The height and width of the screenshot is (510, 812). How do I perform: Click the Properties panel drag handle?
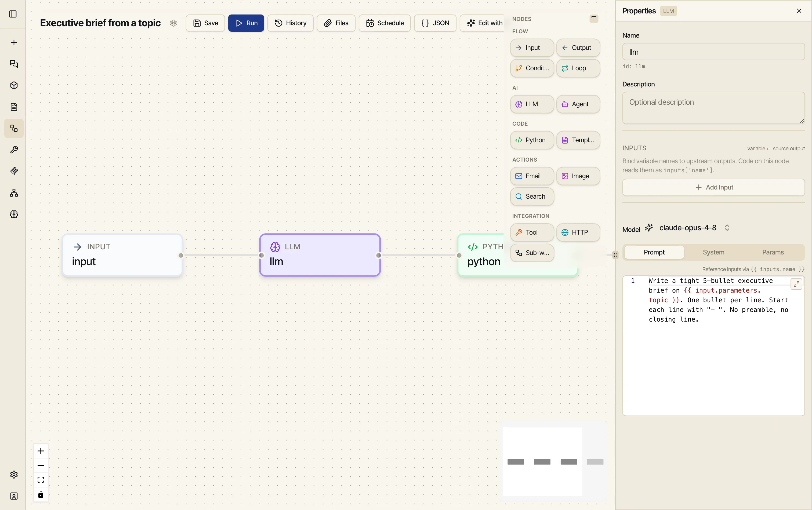pyautogui.click(x=615, y=255)
